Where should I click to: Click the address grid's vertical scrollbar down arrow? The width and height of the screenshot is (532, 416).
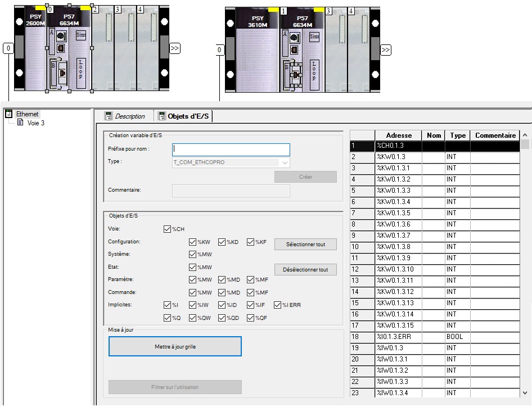(x=525, y=393)
